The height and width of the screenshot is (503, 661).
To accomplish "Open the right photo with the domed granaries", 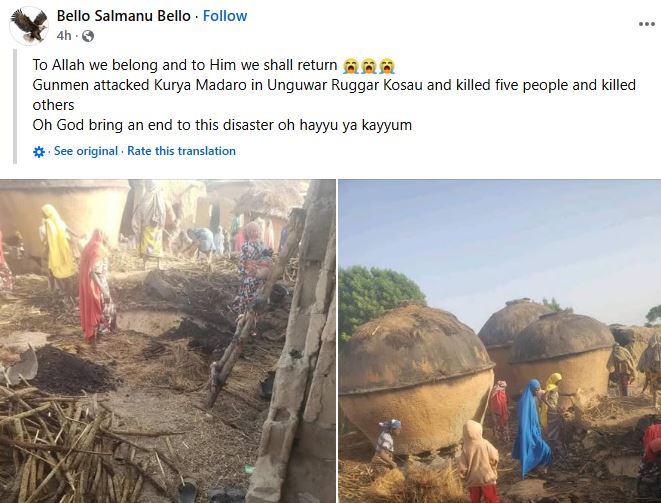I will click(499, 340).
